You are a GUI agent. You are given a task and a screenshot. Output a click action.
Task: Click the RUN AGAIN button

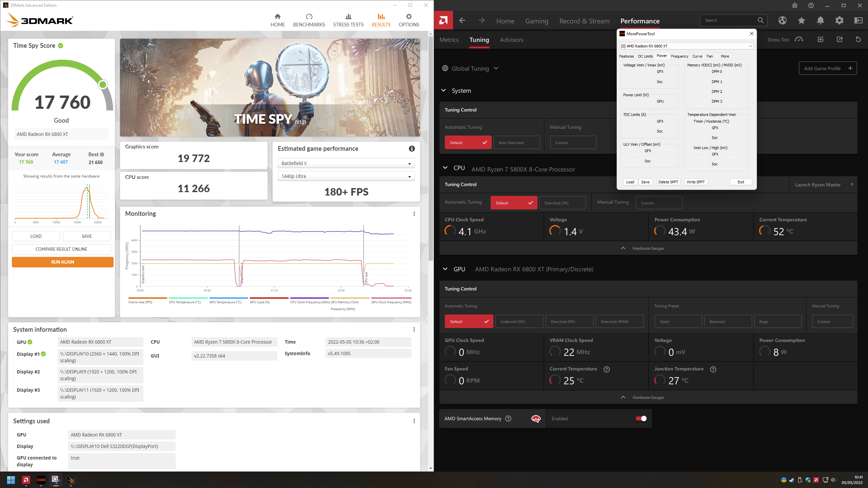pyautogui.click(x=62, y=262)
